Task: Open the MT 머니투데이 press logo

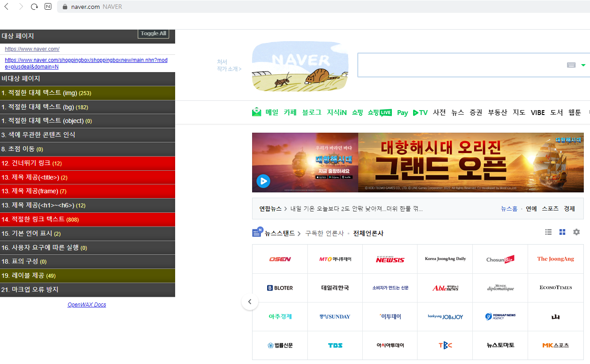Action: click(335, 259)
